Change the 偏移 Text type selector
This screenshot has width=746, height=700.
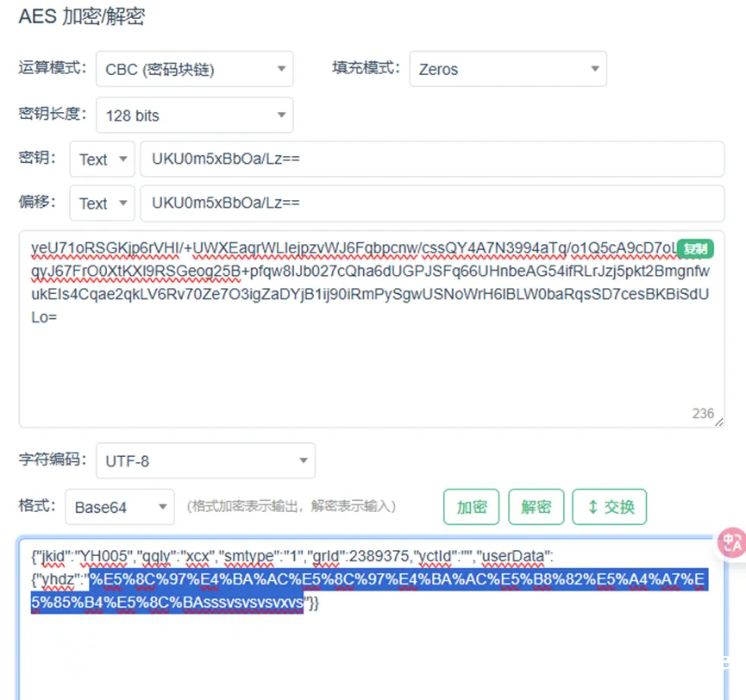click(x=102, y=203)
